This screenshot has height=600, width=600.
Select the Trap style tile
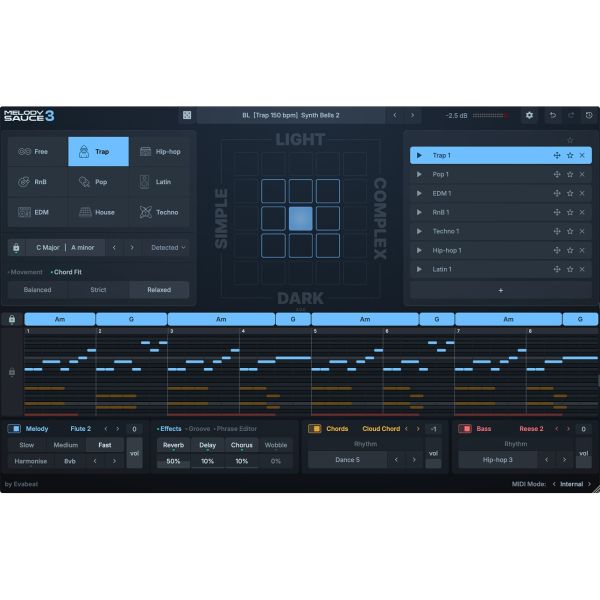tap(98, 152)
